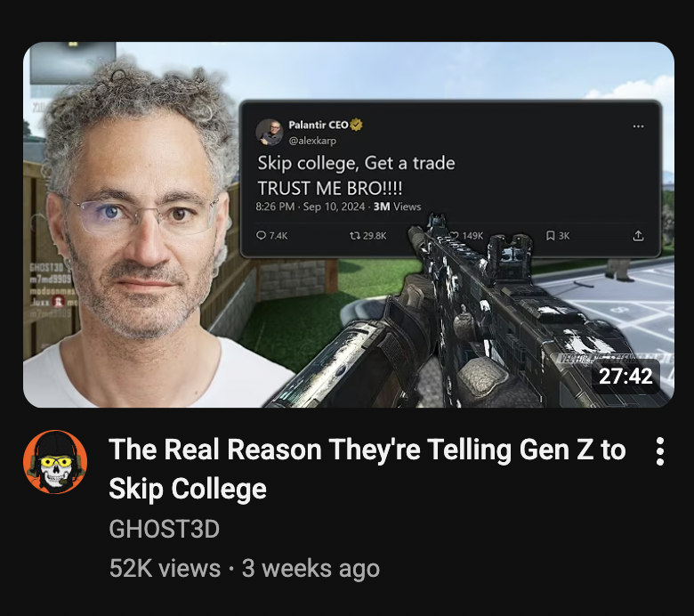Click the GHOST3D skull channel avatar

point(55,462)
